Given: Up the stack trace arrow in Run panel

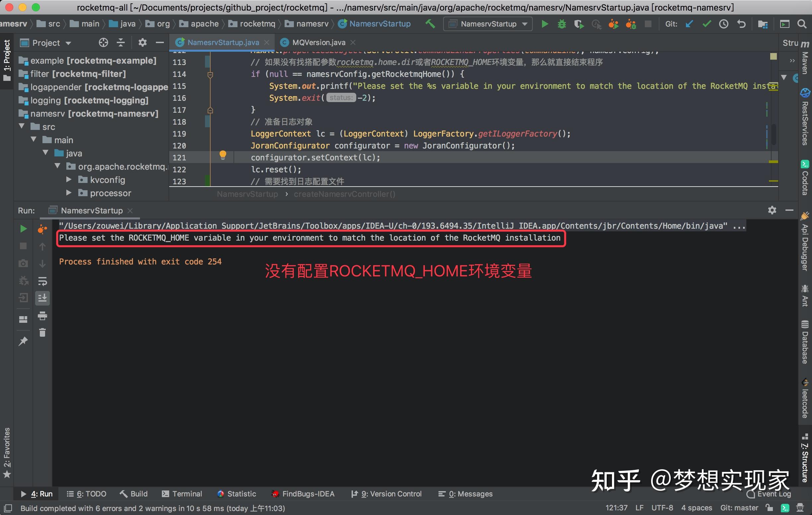Looking at the screenshot, I should (x=42, y=247).
